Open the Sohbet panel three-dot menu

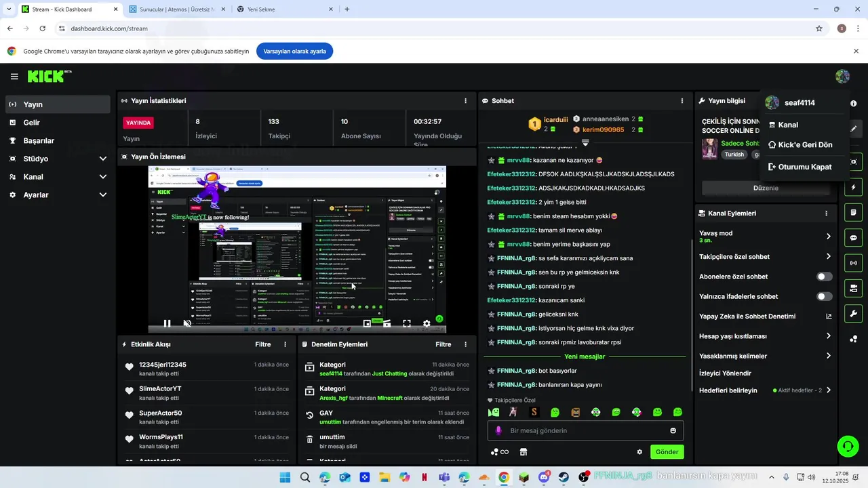682,101
